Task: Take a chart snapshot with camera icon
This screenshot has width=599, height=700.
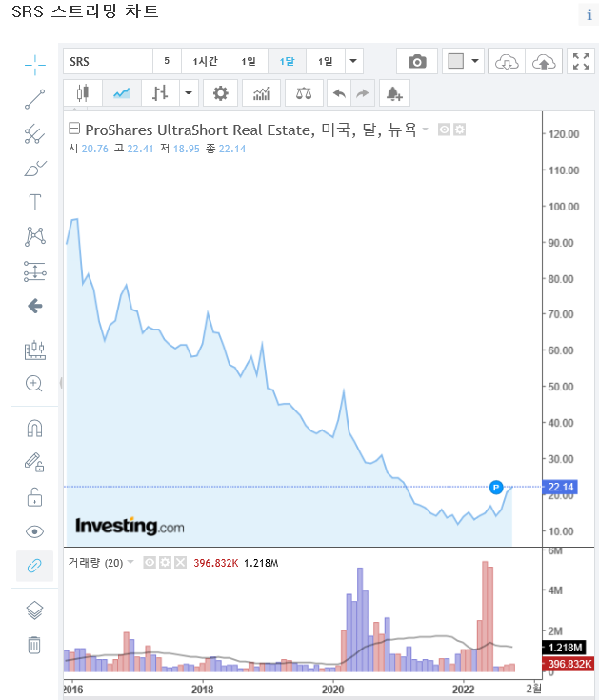Action: [x=417, y=61]
